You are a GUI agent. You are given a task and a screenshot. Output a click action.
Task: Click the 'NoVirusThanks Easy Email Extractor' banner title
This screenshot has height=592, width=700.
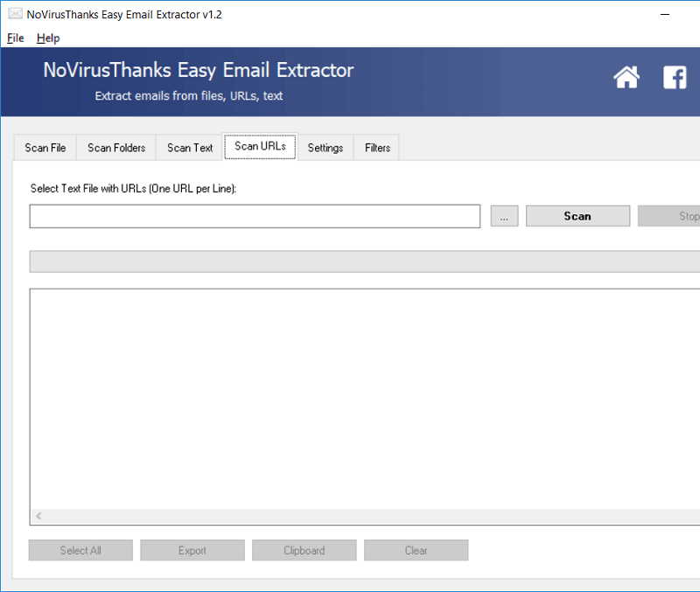[199, 71]
